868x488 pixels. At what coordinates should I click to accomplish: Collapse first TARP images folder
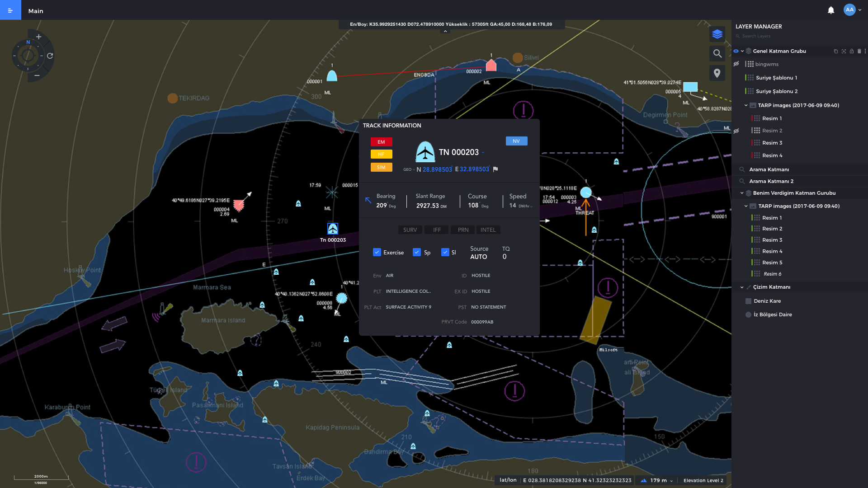point(746,105)
